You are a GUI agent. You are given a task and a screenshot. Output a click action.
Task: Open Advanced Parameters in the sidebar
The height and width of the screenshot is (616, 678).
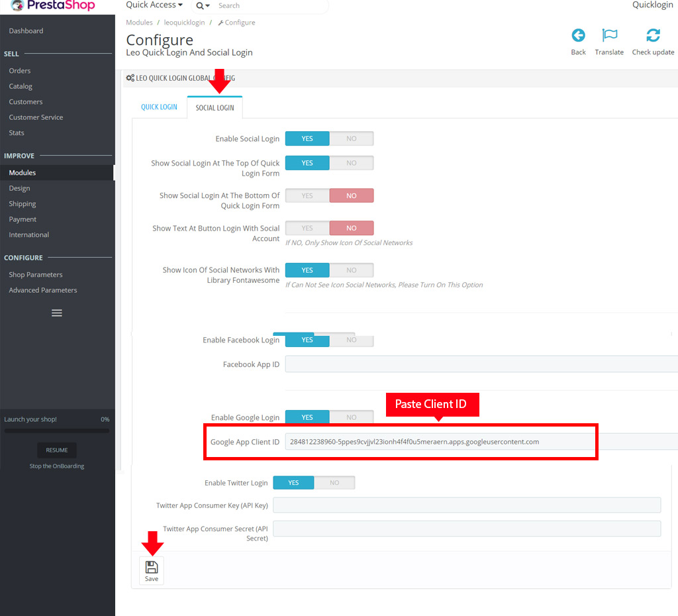(x=43, y=290)
